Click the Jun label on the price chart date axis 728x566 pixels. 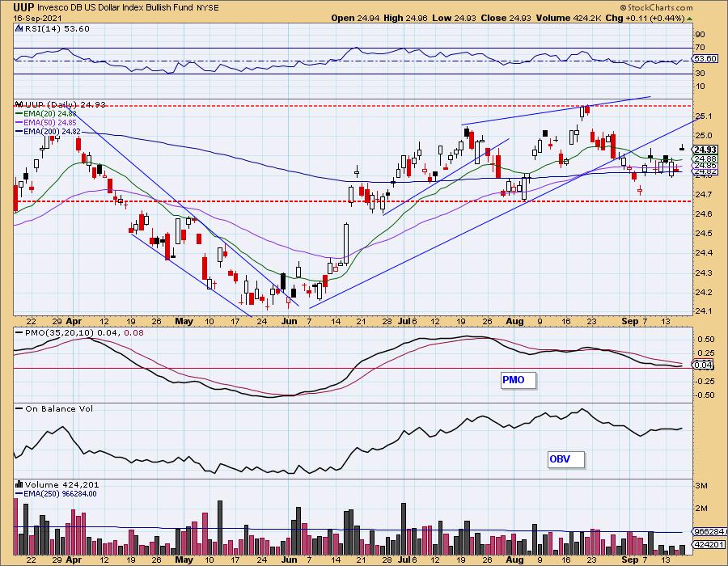(x=290, y=322)
